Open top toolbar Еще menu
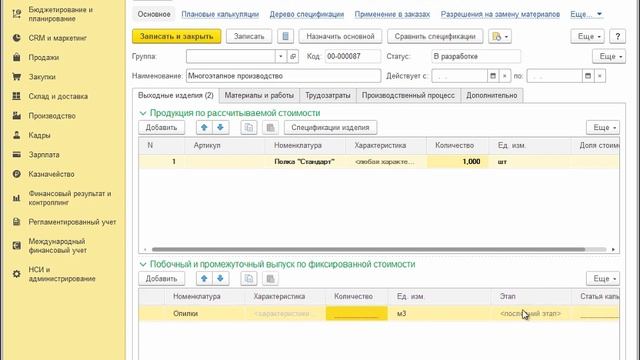 pyautogui.click(x=587, y=36)
